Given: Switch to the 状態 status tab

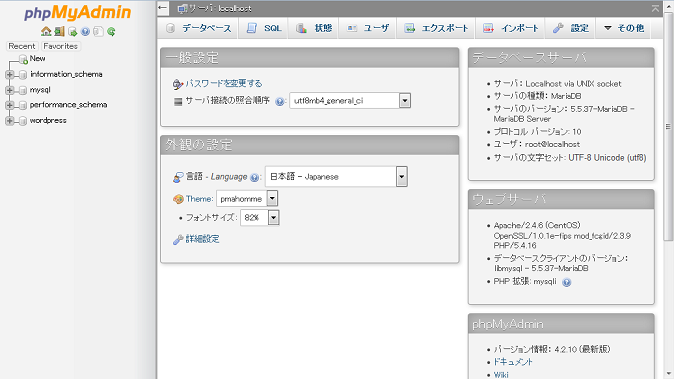Looking at the screenshot, I should 314,28.
